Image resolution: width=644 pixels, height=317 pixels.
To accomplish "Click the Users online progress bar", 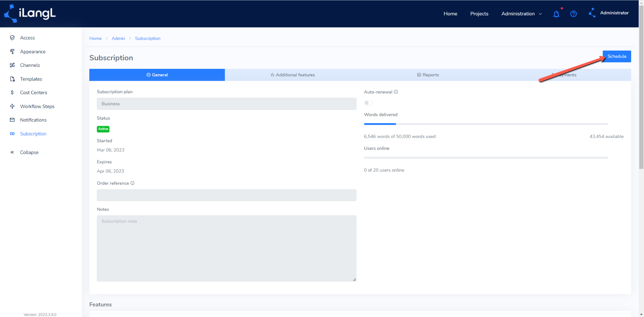I will [x=486, y=158].
